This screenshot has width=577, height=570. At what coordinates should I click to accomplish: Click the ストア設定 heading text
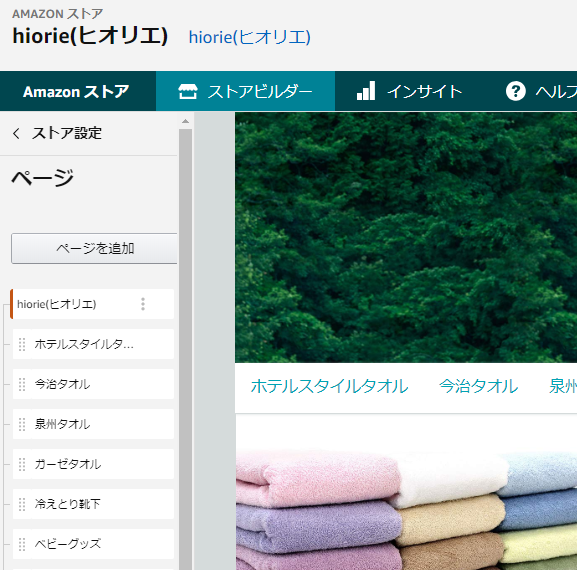pos(67,133)
